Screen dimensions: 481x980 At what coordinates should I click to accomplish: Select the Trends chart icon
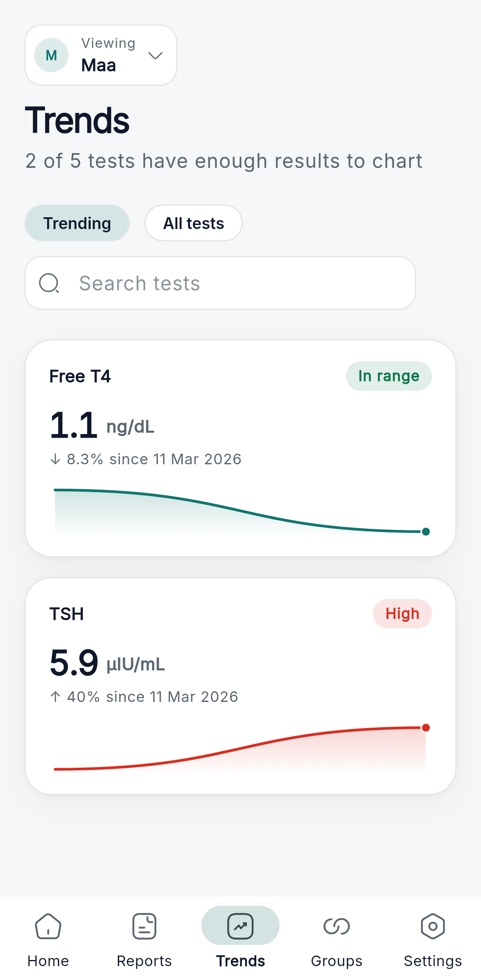click(240, 926)
